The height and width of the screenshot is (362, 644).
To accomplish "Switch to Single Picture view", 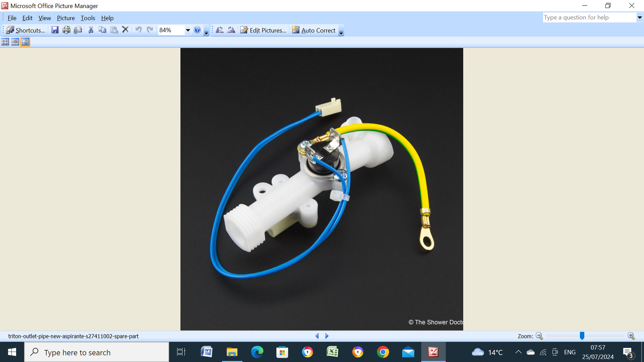I will click(25, 42).
